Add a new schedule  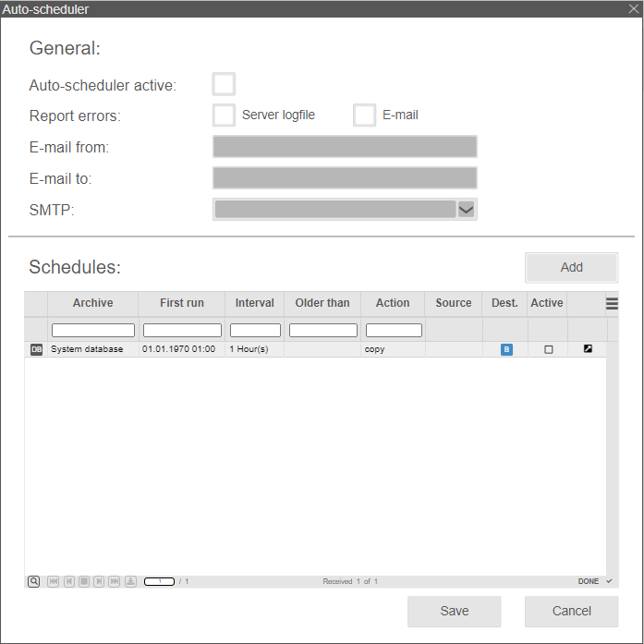[x=571, y=267]
